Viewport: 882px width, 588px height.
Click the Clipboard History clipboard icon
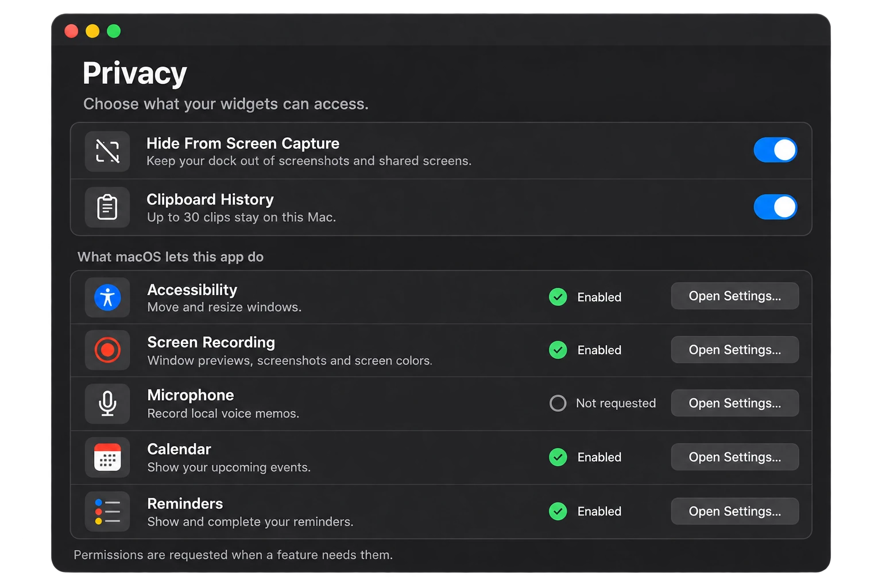tap(107, 207)
